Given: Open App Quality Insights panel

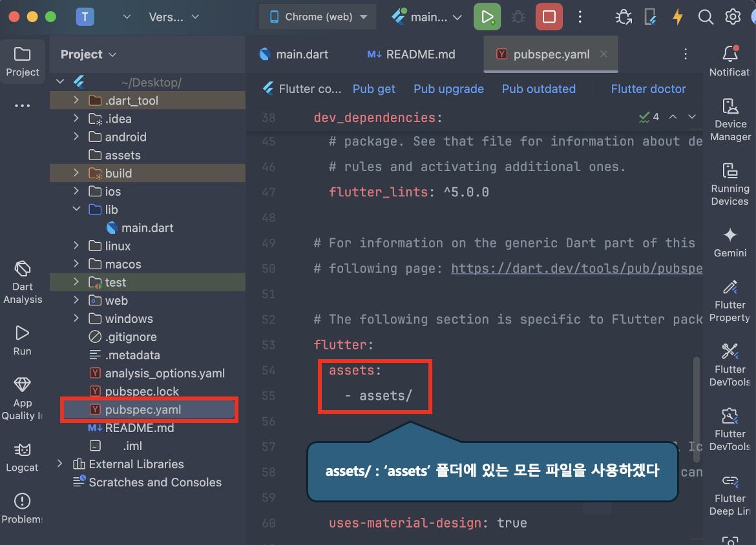Looking at the screenshot, I should [22, 399].
